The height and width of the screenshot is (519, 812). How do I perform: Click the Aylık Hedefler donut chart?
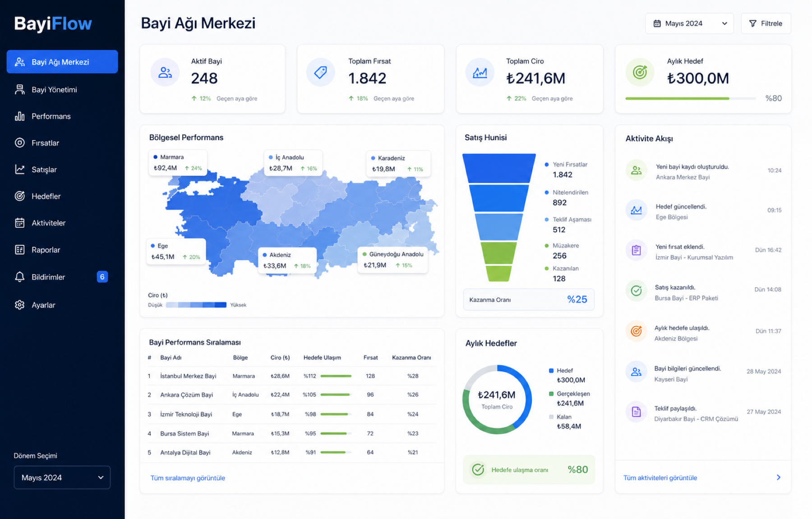coord(497,400)
